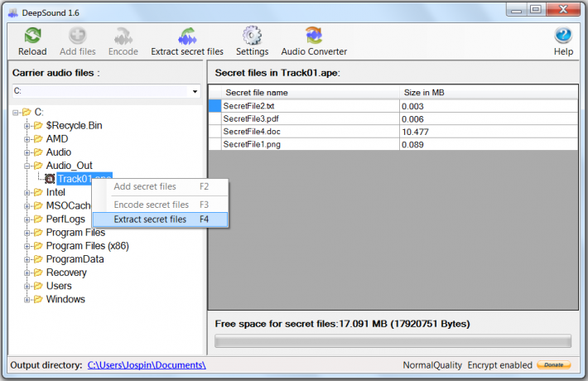This screenshot has height=381, width=588.
Task: Expand the ProgramData tree node
Action: pos(27,259)
